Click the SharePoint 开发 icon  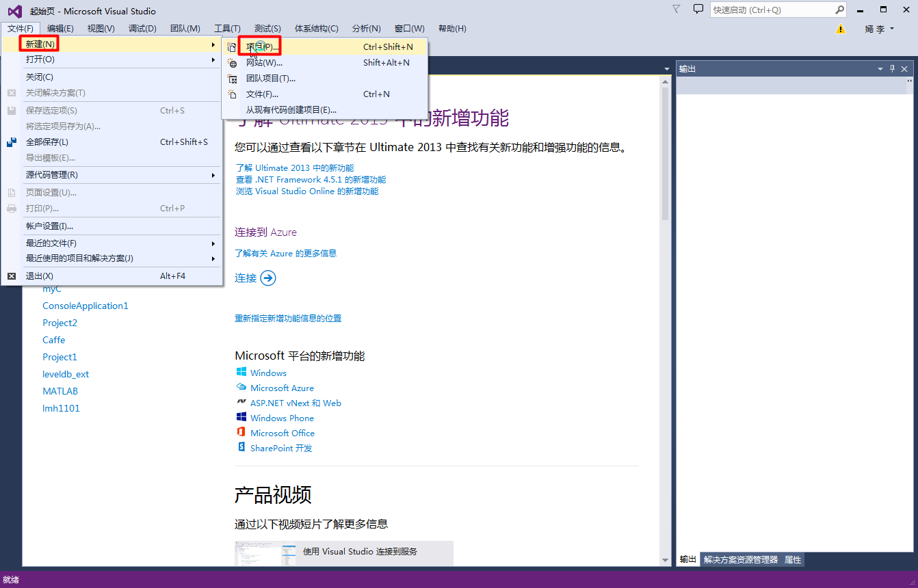(241, 447)
